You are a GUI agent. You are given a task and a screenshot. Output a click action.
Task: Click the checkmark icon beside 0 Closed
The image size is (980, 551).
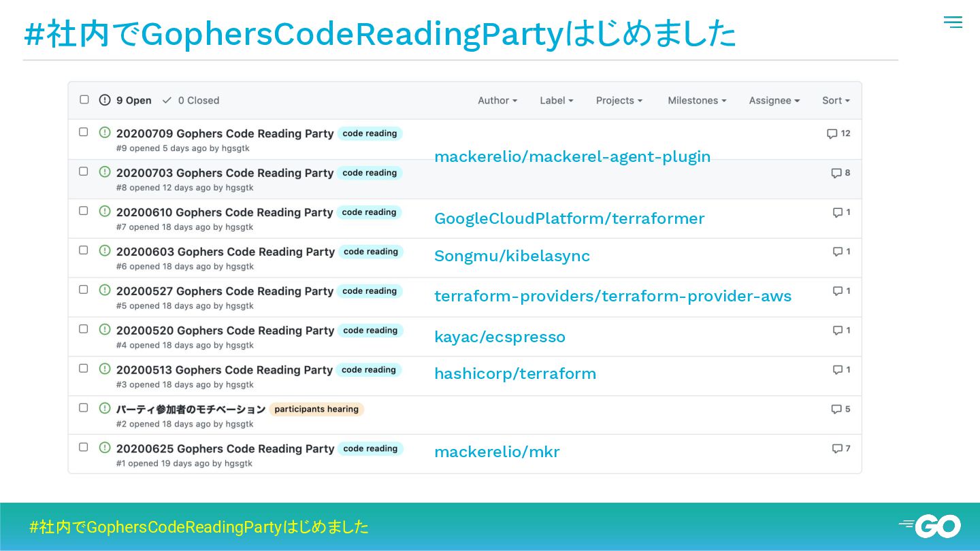(167, 100)
